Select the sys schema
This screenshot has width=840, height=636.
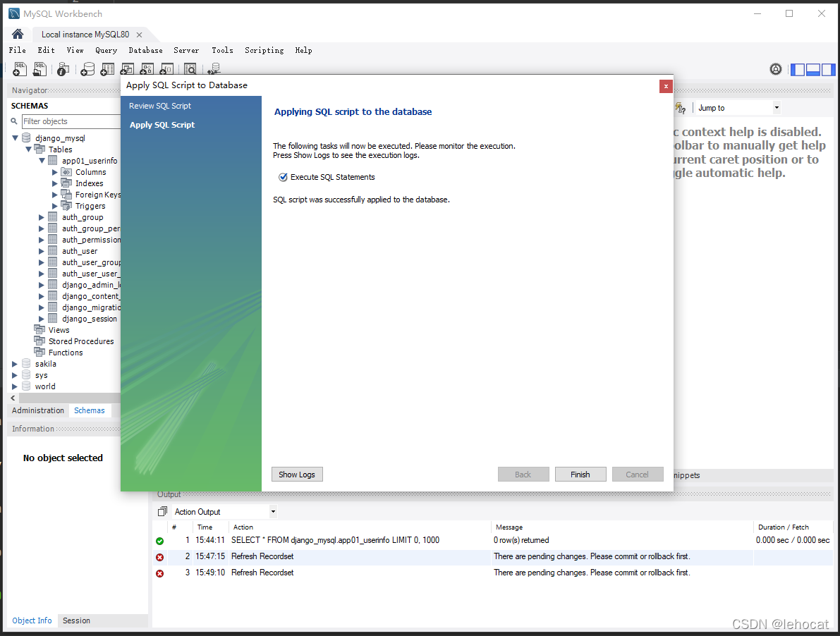(x=41, y=375)
